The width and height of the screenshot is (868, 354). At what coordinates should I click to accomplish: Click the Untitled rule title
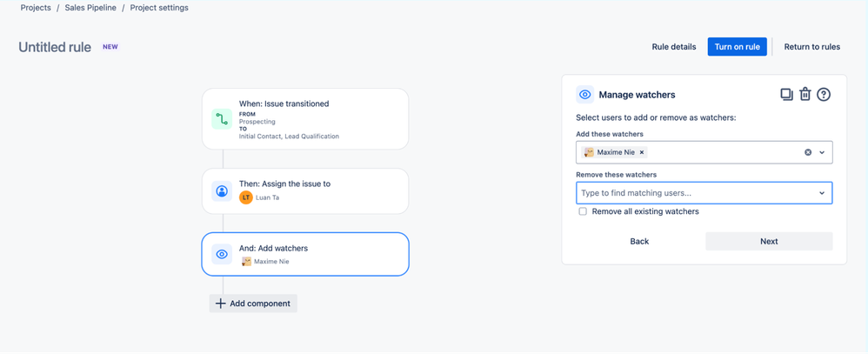coord(55,48)
